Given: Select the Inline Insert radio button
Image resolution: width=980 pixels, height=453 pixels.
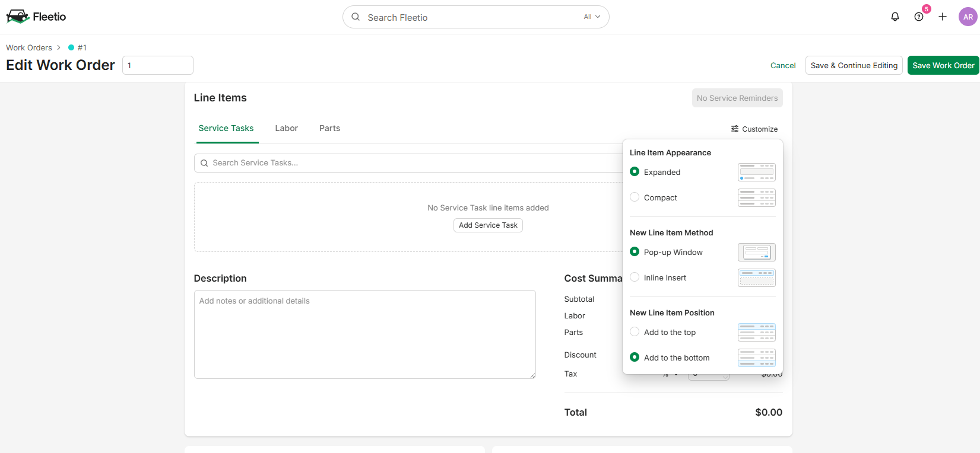Looking at the screenshot, I should (635, 277).
